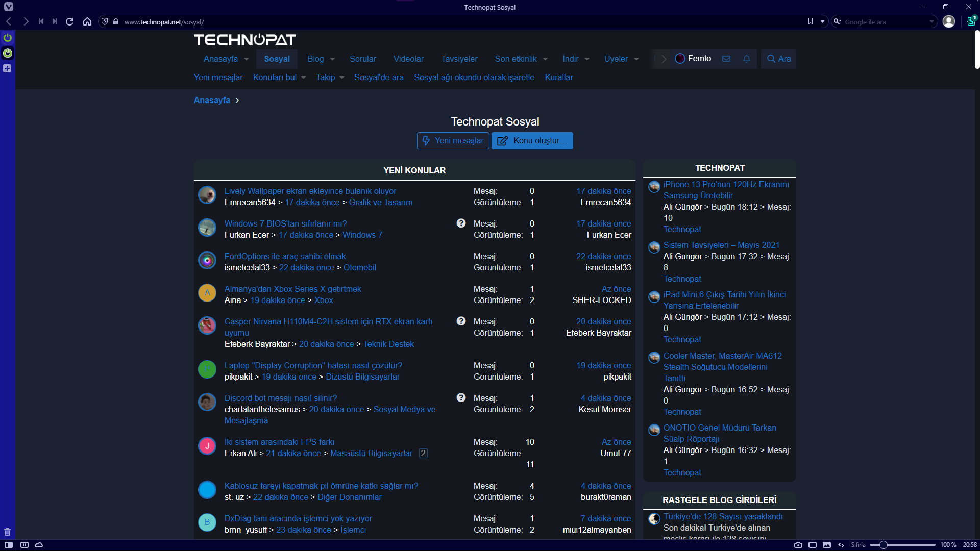Click the browser reload button

pos(70,22)
